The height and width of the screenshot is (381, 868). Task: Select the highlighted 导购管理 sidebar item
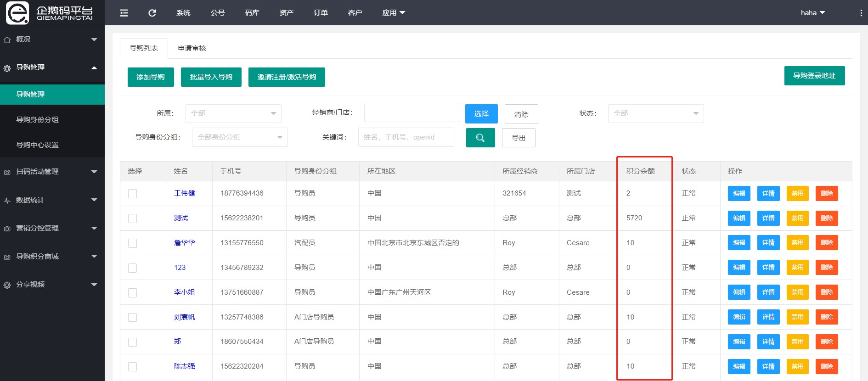[52, 94]
